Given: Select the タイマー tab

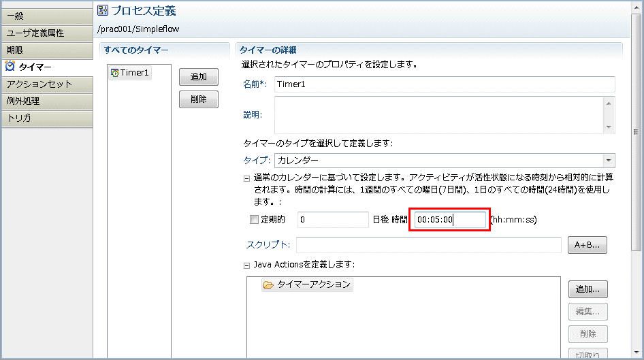Looking at the screenshot, I should pyautogui.click(x=47, y=67).
